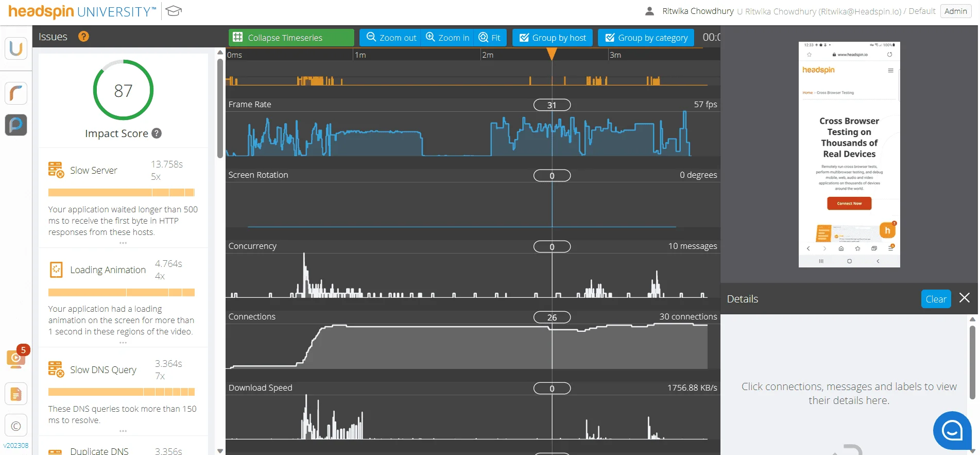Click the Slow Server title
Image resolution: width=980 pixels, height=455 pixels.
[x=94, y=171]
